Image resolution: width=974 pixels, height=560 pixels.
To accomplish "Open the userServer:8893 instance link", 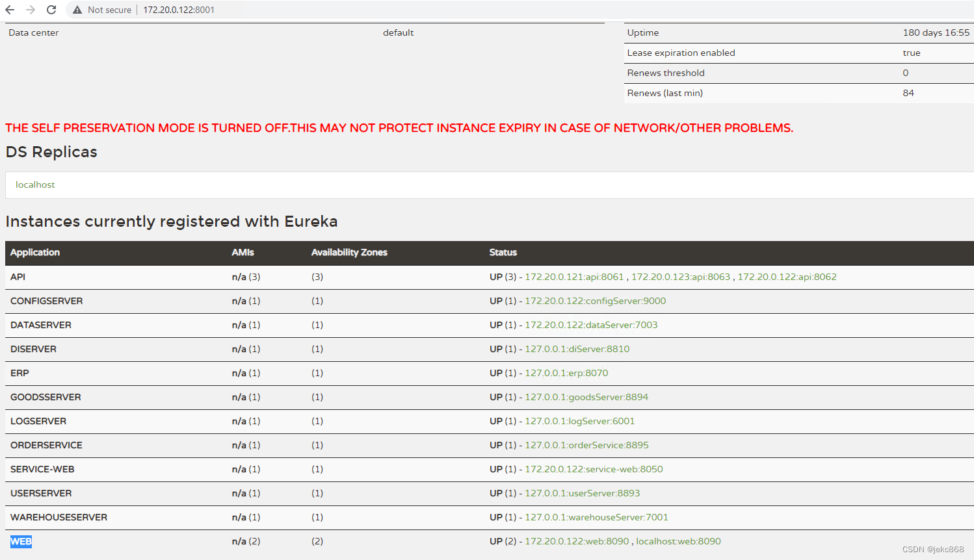I will pos(583,493).
